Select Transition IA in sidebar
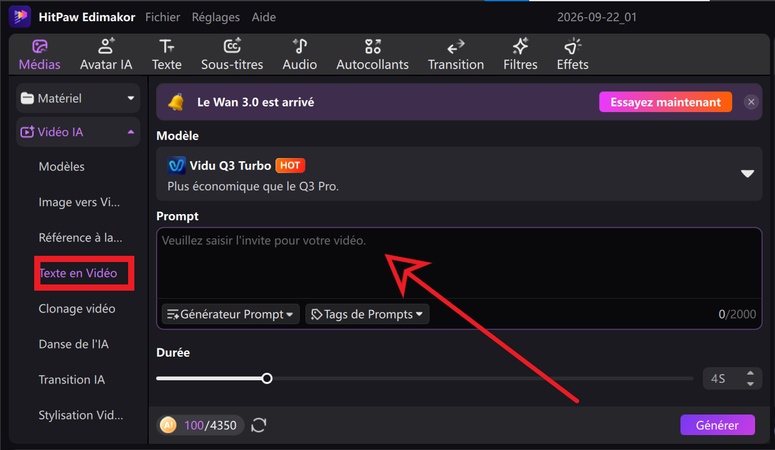This screenshot has width=775, height=450. coord(72,380)
